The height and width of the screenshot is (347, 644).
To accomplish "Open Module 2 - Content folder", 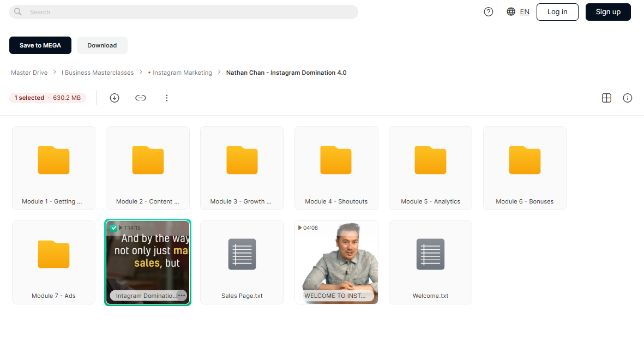I will [x=148, y=167].
